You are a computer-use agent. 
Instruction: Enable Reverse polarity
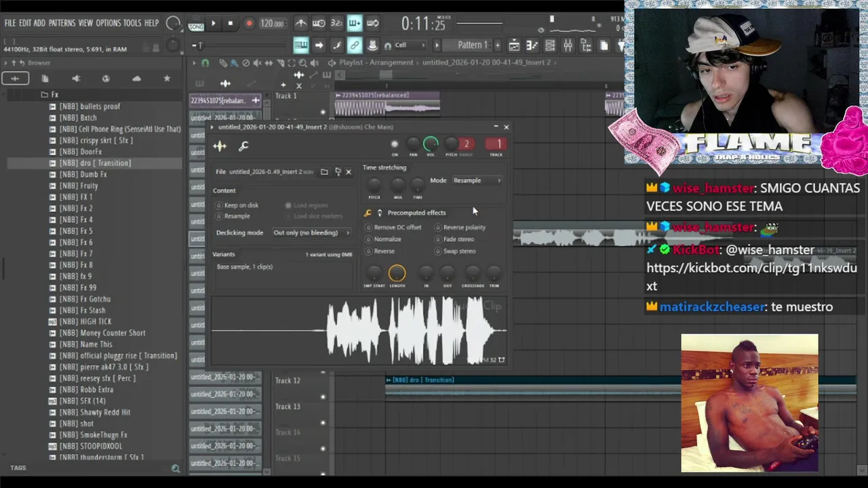tap(460, 228)
